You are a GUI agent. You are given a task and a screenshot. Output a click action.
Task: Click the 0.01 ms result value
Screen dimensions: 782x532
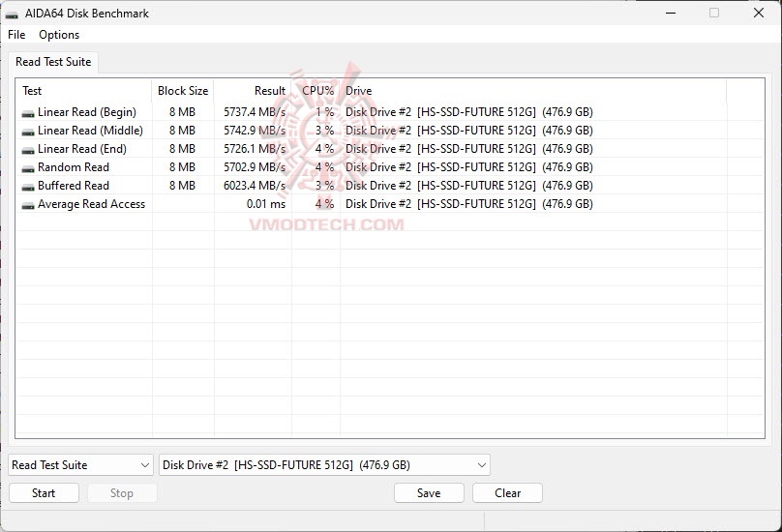[266, 204]
